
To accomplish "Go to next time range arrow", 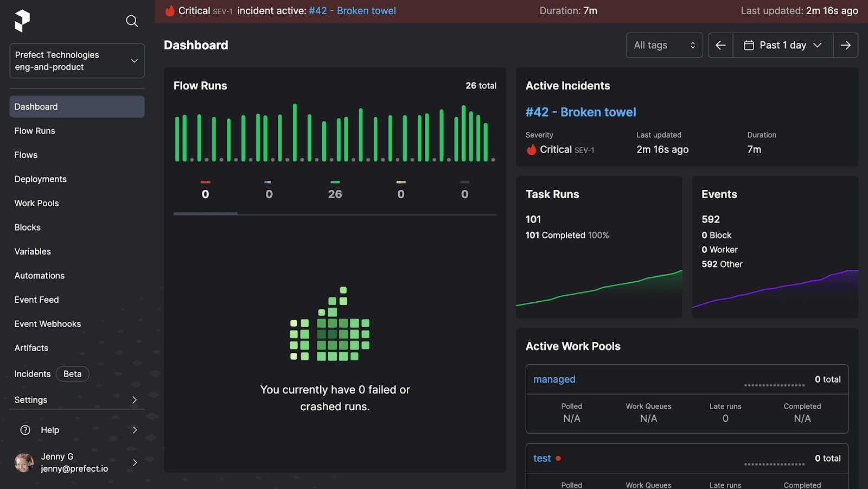I will (845, 45).
